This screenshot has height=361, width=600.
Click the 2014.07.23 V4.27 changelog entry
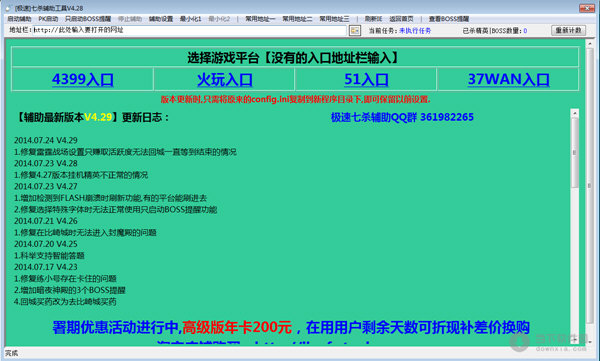pos(46,186)
